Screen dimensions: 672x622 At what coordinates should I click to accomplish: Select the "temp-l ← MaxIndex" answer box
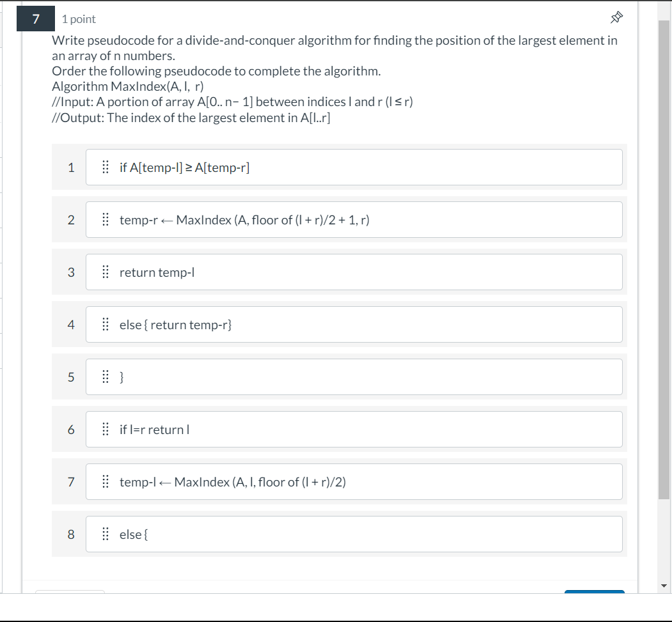point(355,481)
